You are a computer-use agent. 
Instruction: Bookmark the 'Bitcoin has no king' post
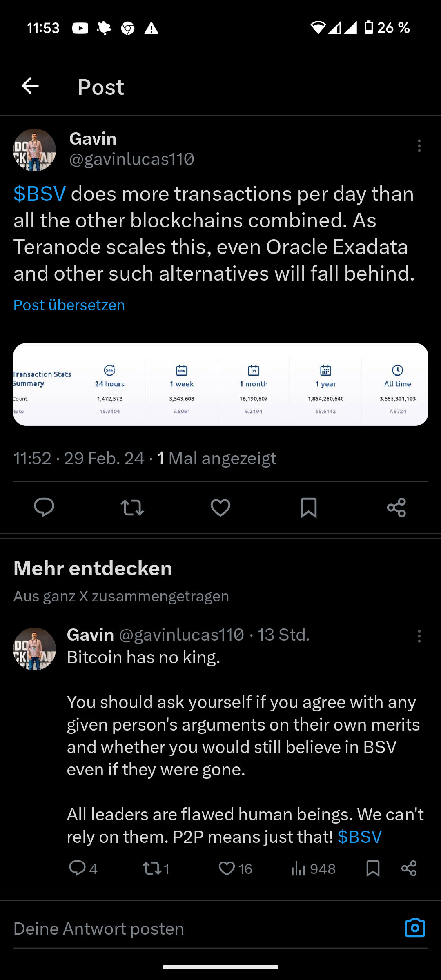point(373,869)
